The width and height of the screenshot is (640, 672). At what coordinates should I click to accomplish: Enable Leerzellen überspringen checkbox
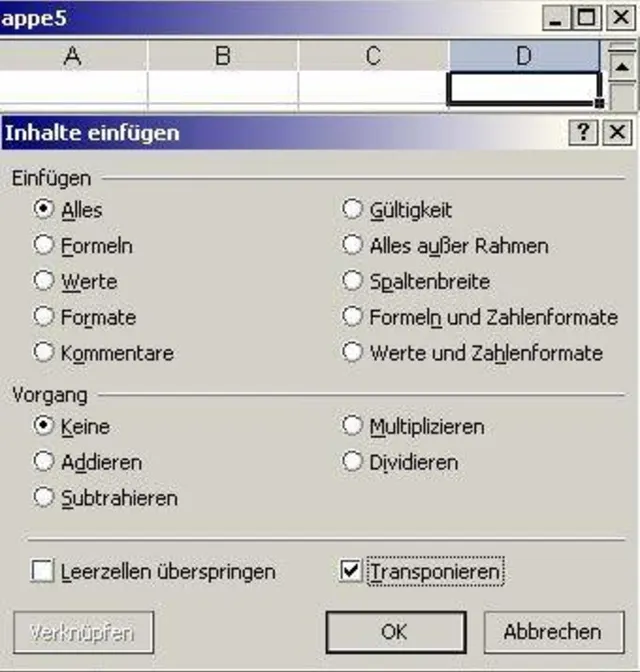tap(42, 572)
